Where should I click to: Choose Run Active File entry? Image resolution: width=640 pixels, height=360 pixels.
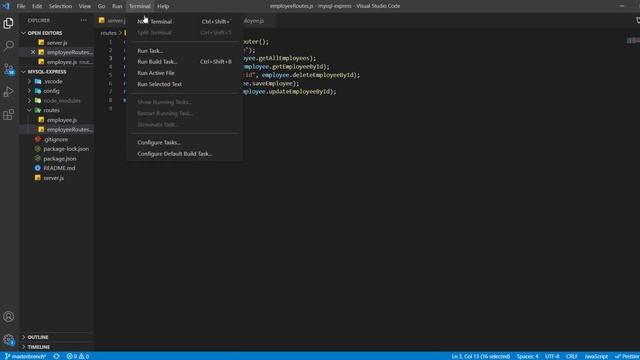[x=184, y=73]
